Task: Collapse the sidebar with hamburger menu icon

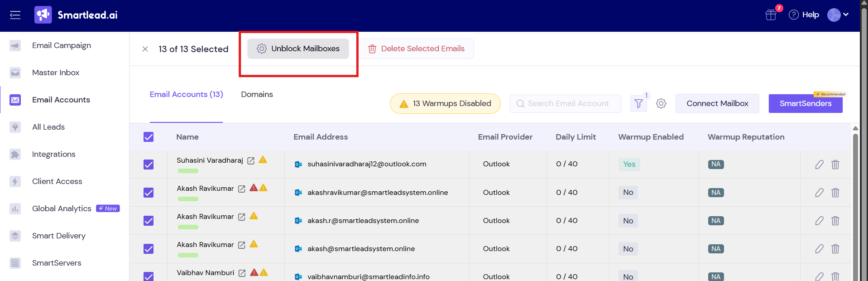Action: (15, 15)
